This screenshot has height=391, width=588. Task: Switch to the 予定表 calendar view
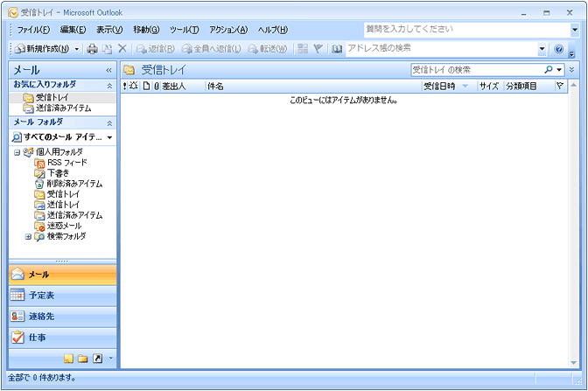(63, 296)
